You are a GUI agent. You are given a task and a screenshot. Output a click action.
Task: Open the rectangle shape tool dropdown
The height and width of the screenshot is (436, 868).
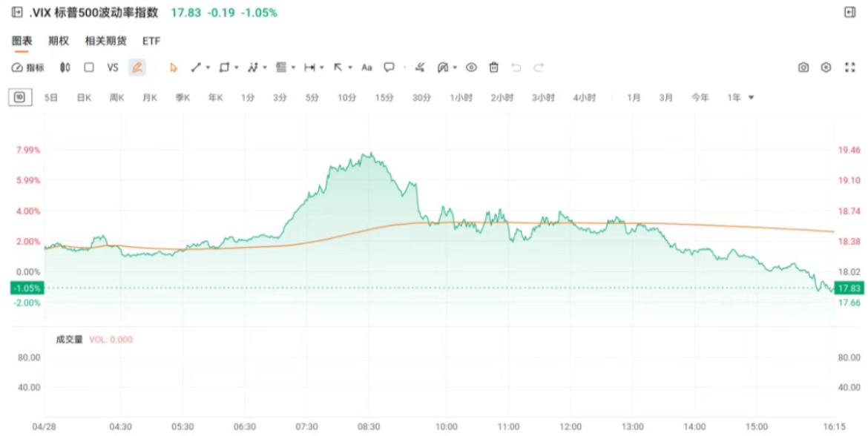tap(237, 67)
